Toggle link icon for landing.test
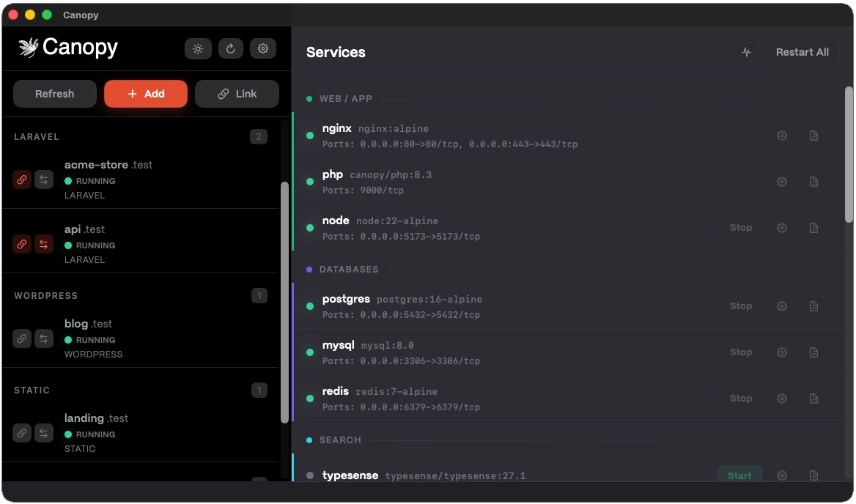Image resolution: width=856 pixels, height=504 pixels. click(22, 433)
